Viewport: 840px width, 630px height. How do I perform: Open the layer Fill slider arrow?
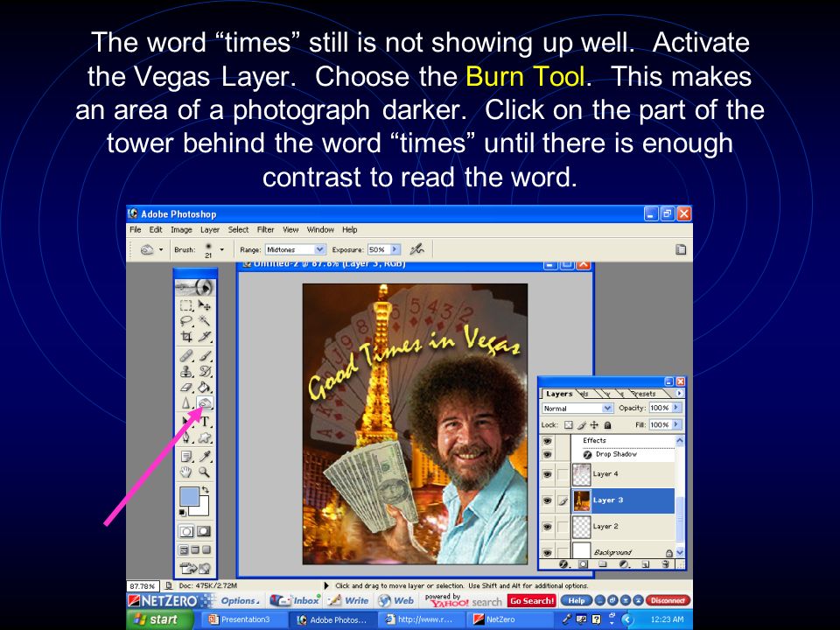[x=676, y=425]
